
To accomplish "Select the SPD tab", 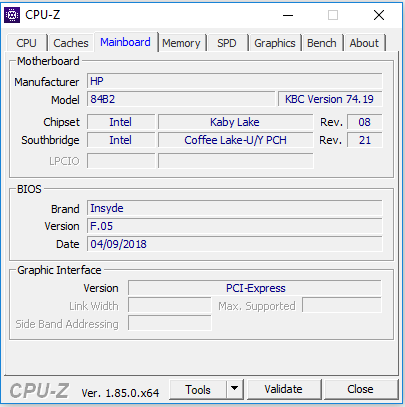I will pyautogui.click(x=227, y=43).
